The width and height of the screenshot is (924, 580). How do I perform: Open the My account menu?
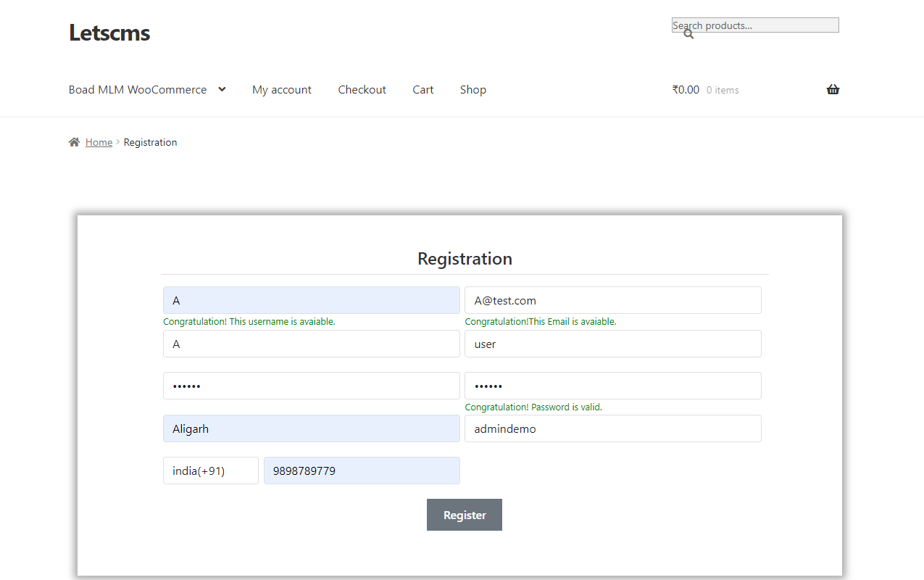pyautogui.click(x=282, y=89)
